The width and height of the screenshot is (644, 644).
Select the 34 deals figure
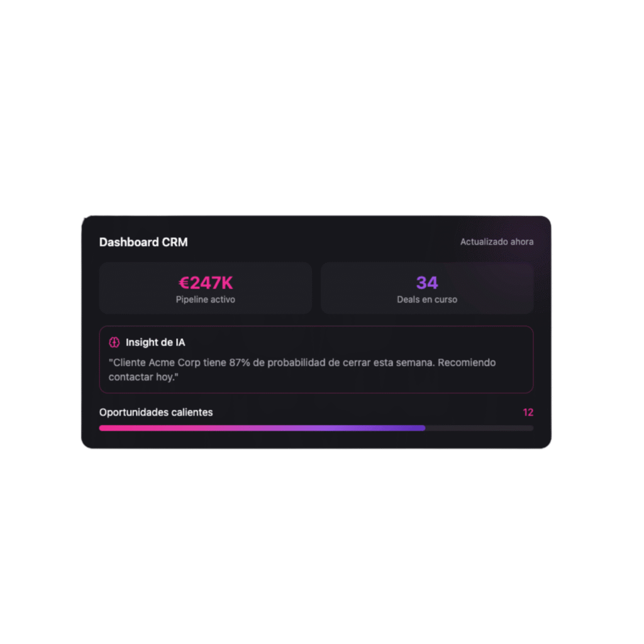pyautogui.click(x=427, y=283)
